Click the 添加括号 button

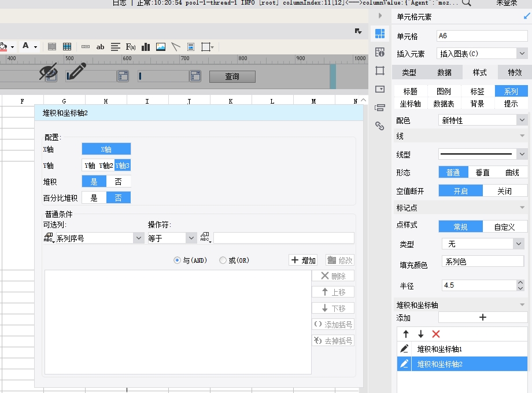[x=333, y=324]
